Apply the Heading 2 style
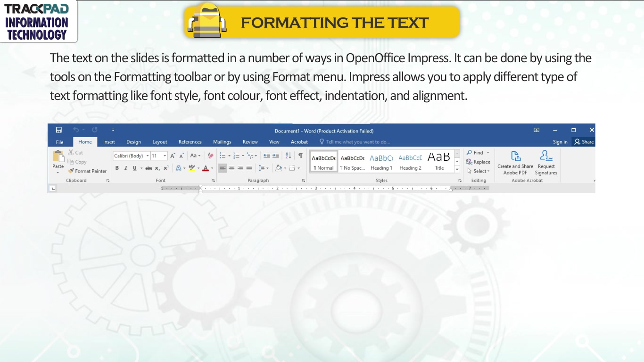644x362 pixels. click(x=410, y=161)
